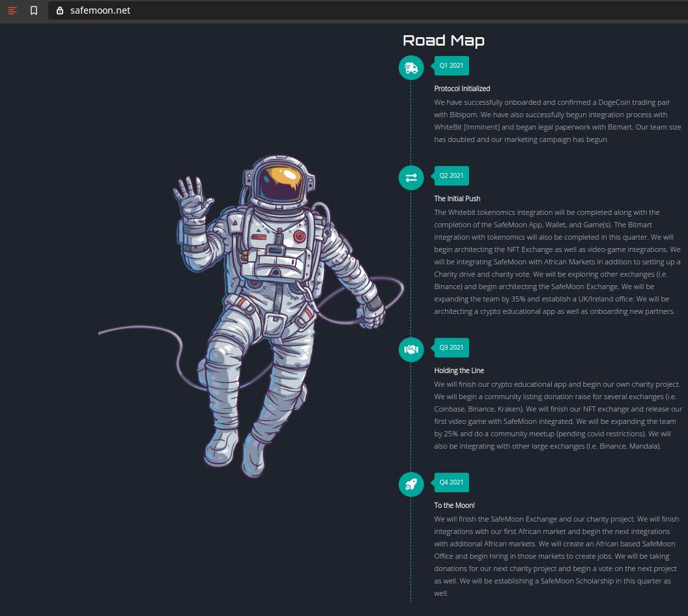Open the browser sidebar menu icon
The image size is (688, 616).
point(13,10)
